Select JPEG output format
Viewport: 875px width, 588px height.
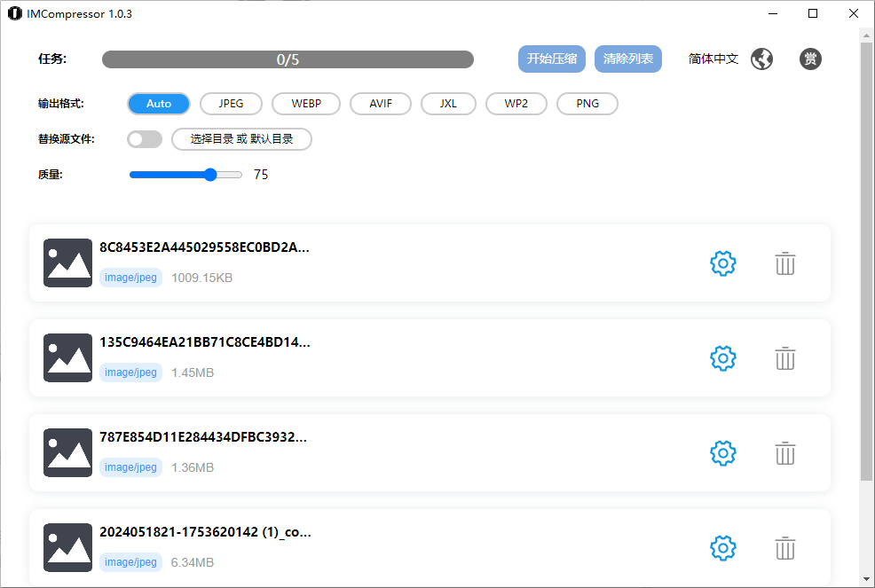coord(232,104)
